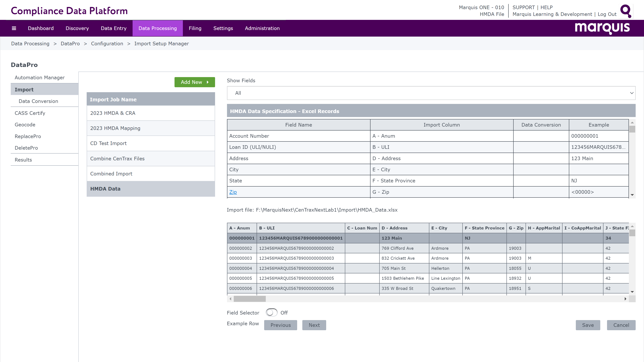Open Data Conversion in sidebar
This screenshot has height=362, width=644.
click(x=45, y=101)
